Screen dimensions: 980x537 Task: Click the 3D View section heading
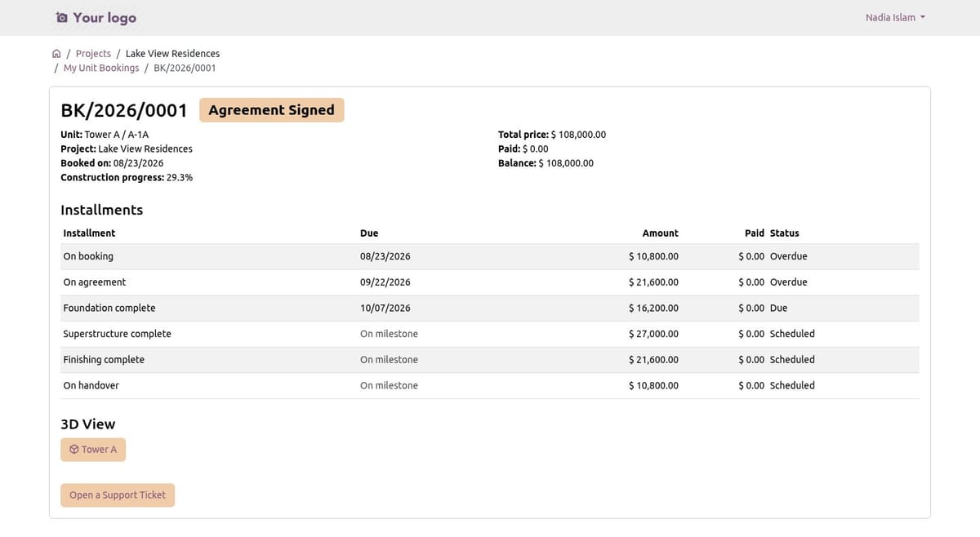(x=88, y=424)
